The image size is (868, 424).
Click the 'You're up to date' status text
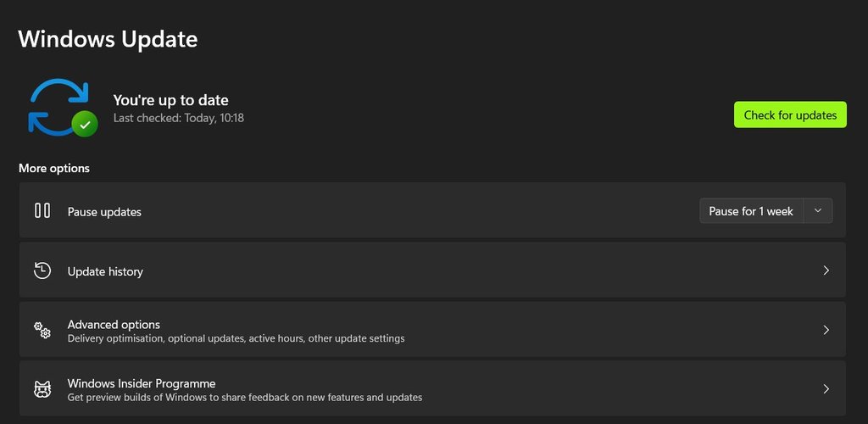click(x=170, y=100)
